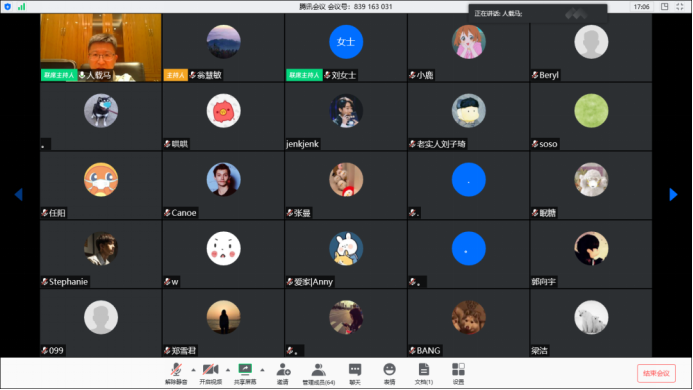Unmute the microphone
Screen dimensions: 693x390
[x=176, y=374]
